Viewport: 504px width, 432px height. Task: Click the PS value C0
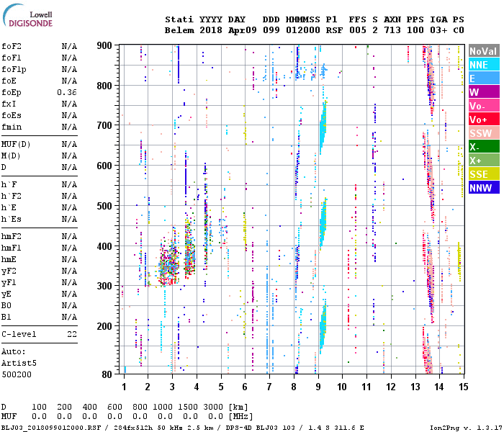pyautogui.click(x=459, y=30)
